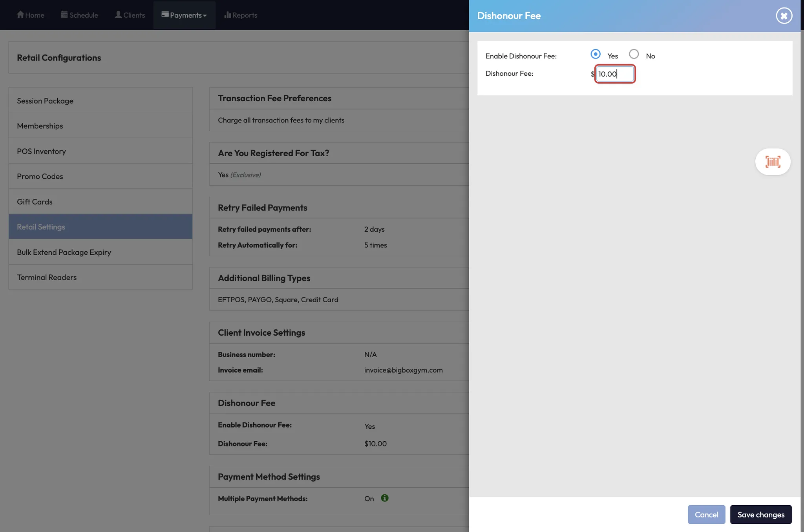804x532 pixels.
Task: Click the Payments card icon
Action: (165, 15)
